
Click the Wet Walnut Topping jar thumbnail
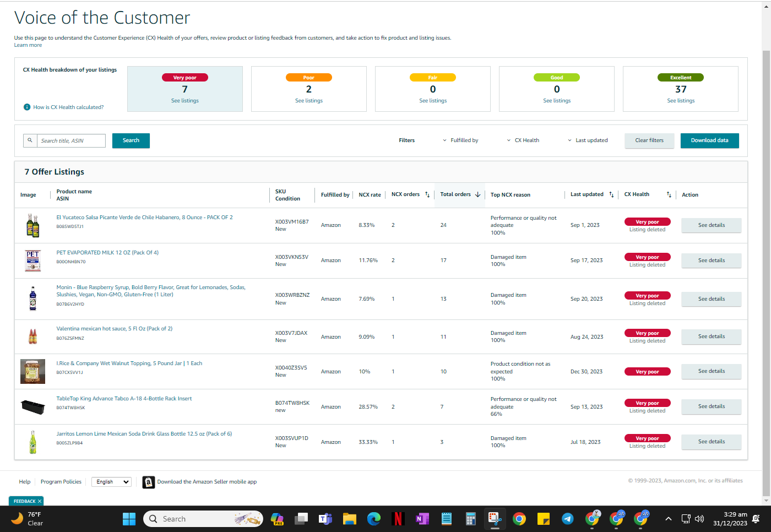point(32,372)
